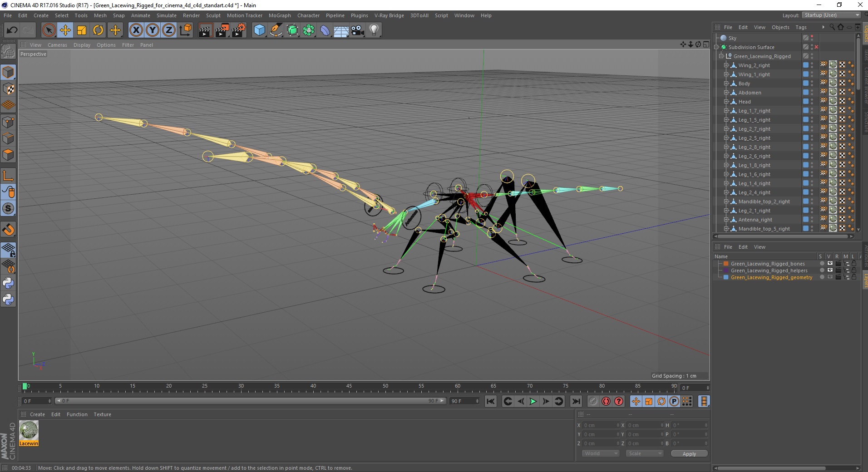Screen dimensions: 868x472
Task: Toggle Subdivision Surface enable checkmark
Action: click(x=816, y=47)
